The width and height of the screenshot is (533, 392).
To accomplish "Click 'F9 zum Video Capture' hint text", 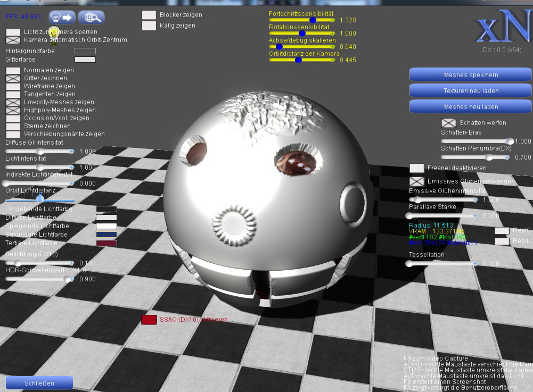I will [436, 358].
